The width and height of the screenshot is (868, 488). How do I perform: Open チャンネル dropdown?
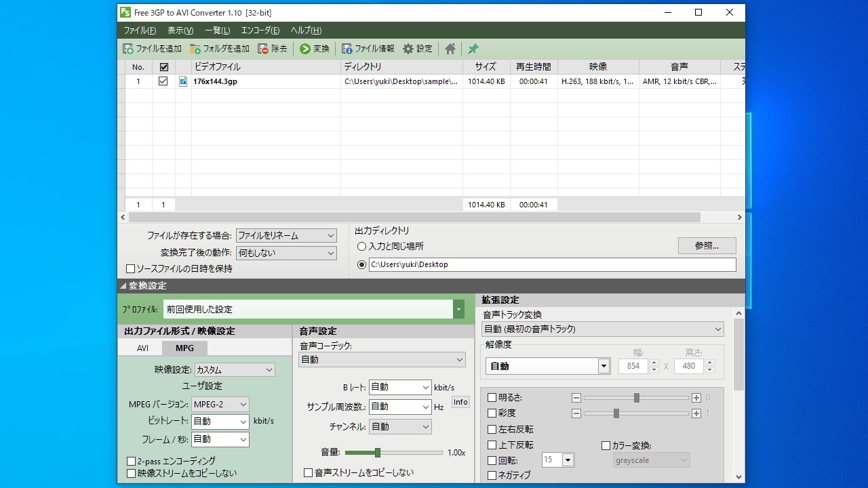[x=400, y=426]
